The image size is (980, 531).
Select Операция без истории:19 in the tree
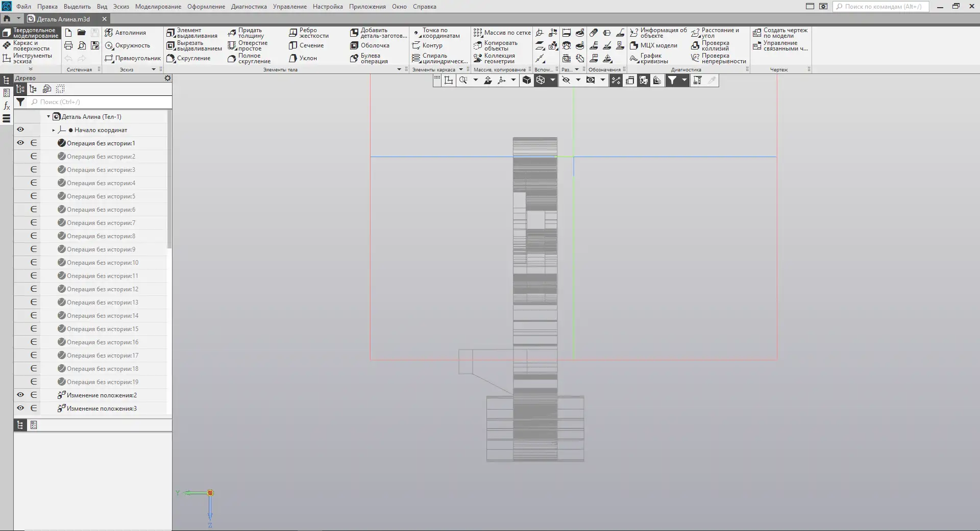pos(102,382)
